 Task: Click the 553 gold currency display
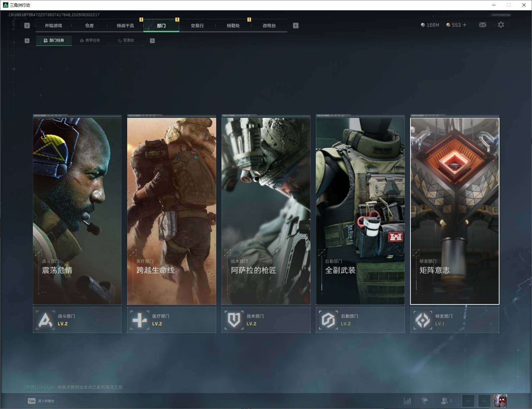[454, 25]
